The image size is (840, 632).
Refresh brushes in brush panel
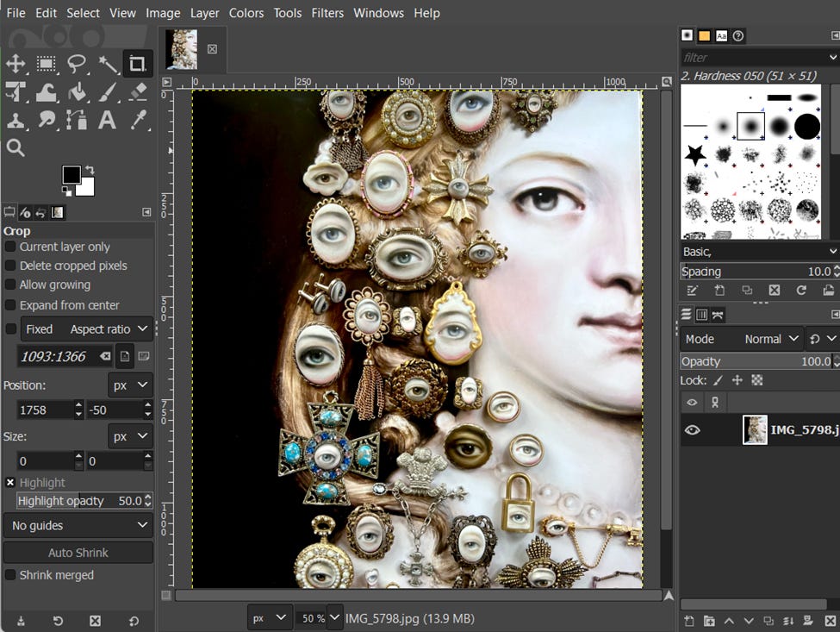801,290
